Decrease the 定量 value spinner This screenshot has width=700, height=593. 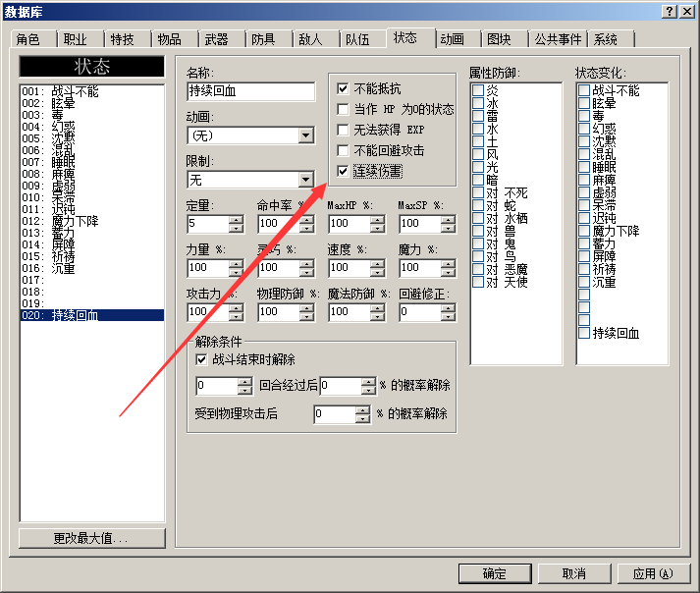tap(237, 228)
